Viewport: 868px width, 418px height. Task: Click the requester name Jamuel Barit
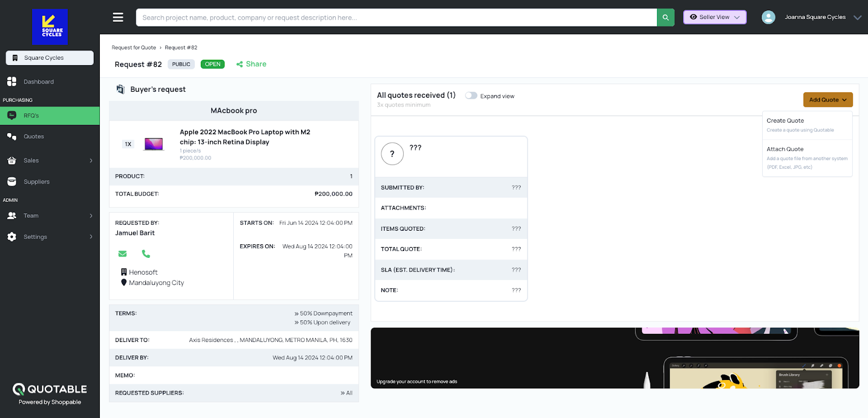point(135,233)
